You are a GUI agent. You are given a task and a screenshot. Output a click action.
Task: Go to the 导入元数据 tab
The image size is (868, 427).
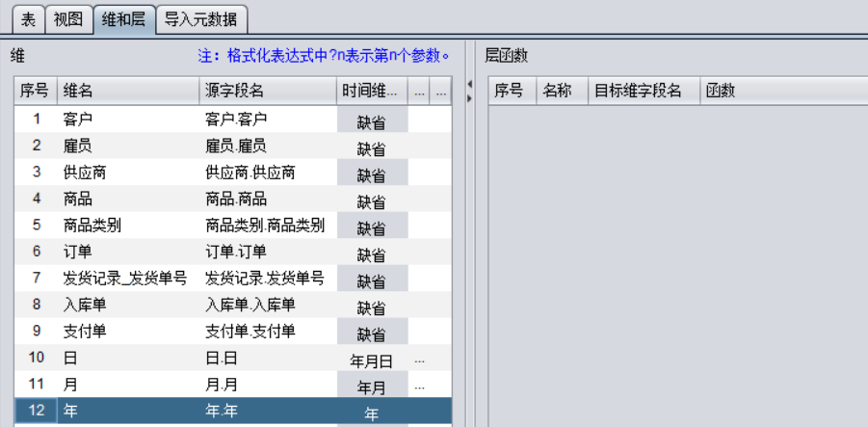[202, 17]
